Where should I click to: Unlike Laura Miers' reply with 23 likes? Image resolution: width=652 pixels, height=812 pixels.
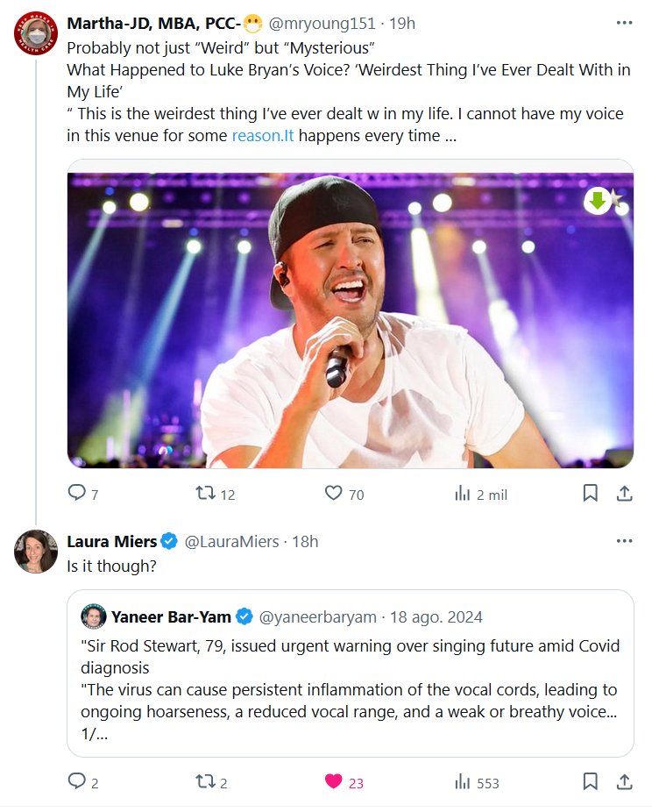[333, 781]
